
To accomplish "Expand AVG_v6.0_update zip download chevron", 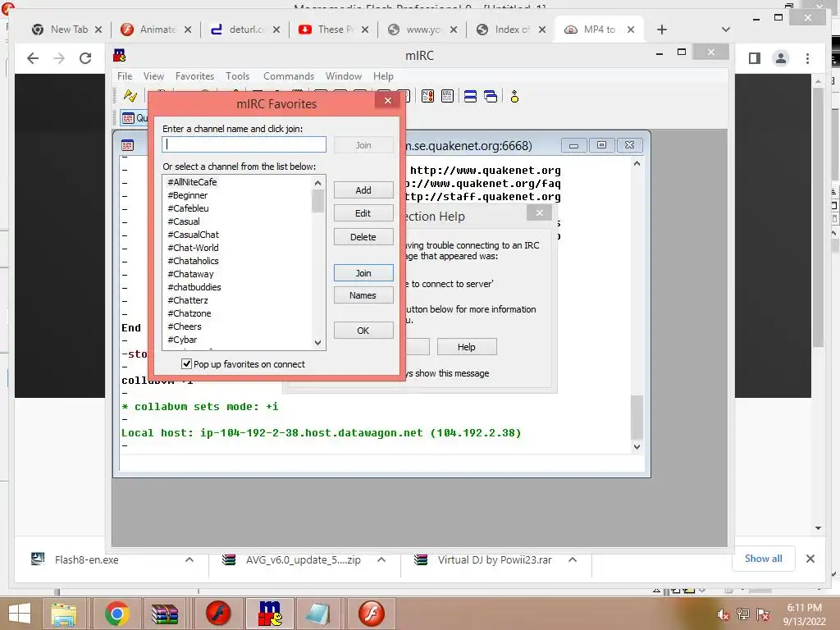I will 381,559.
